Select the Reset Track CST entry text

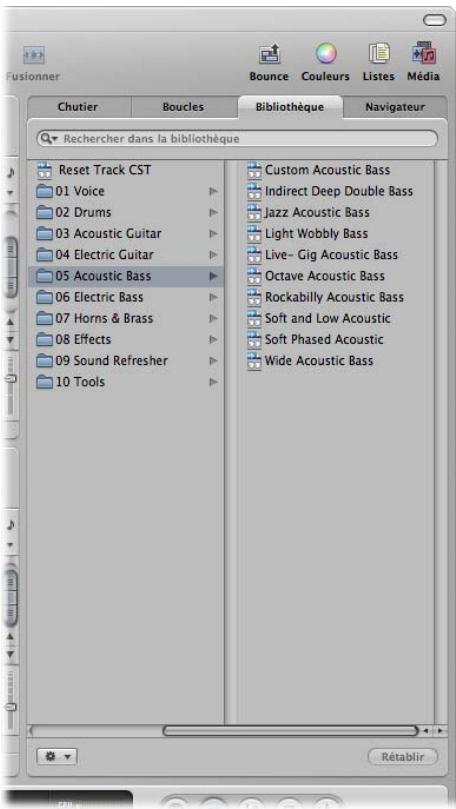[x=105, y=170]
